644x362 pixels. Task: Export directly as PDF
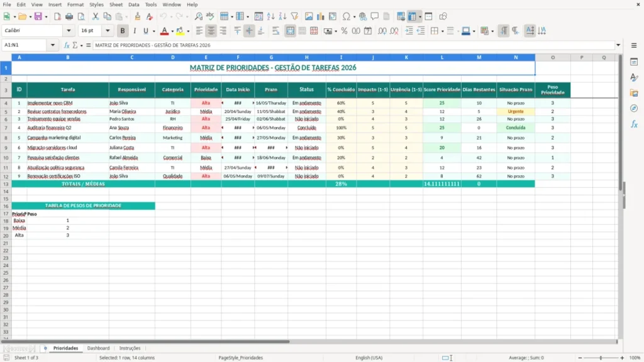click(57, 16)
